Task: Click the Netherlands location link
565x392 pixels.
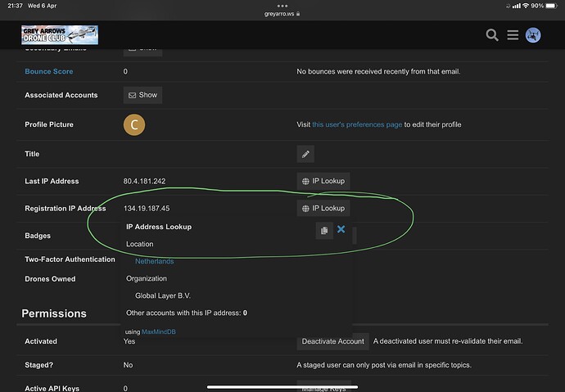Action: coord(154,261)
